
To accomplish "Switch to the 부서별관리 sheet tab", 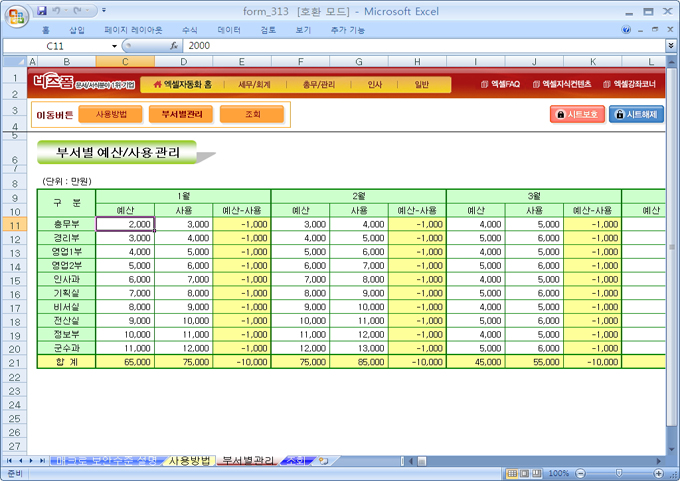I will click(247, 461).
